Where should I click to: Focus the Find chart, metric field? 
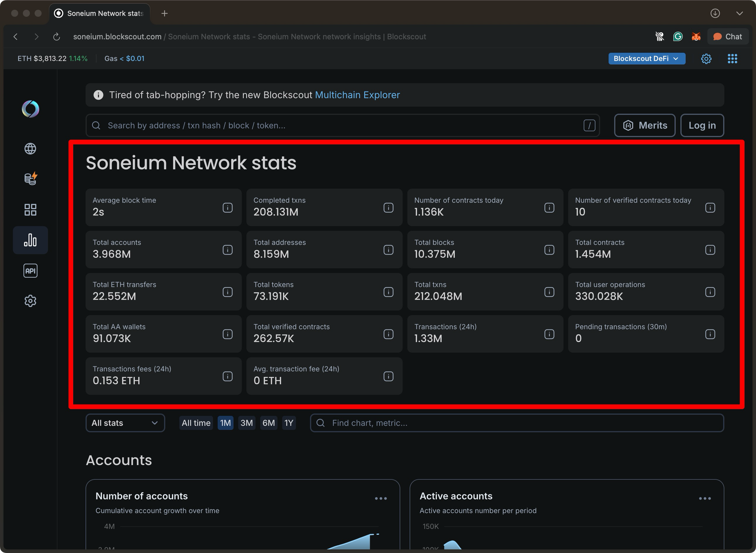pyautogui.click(x=517, y=423)
